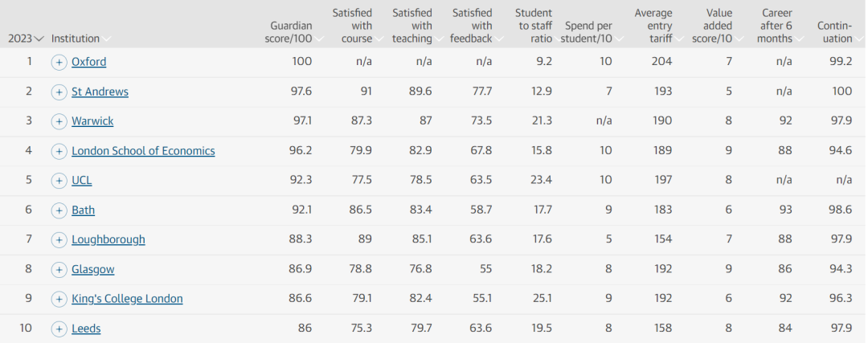The image size is (868, 343).
Task: Sort by Average entry tariff header
Action: pos(653,26)
